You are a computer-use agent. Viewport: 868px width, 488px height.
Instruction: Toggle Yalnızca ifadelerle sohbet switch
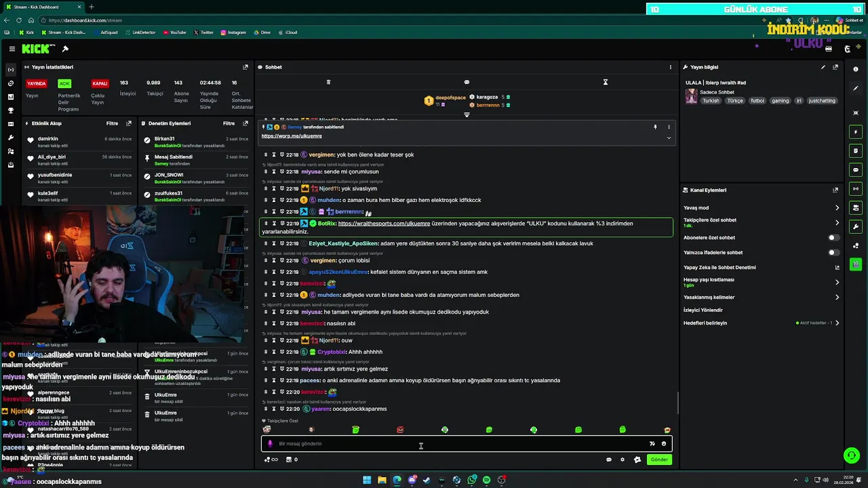[834, 253]
